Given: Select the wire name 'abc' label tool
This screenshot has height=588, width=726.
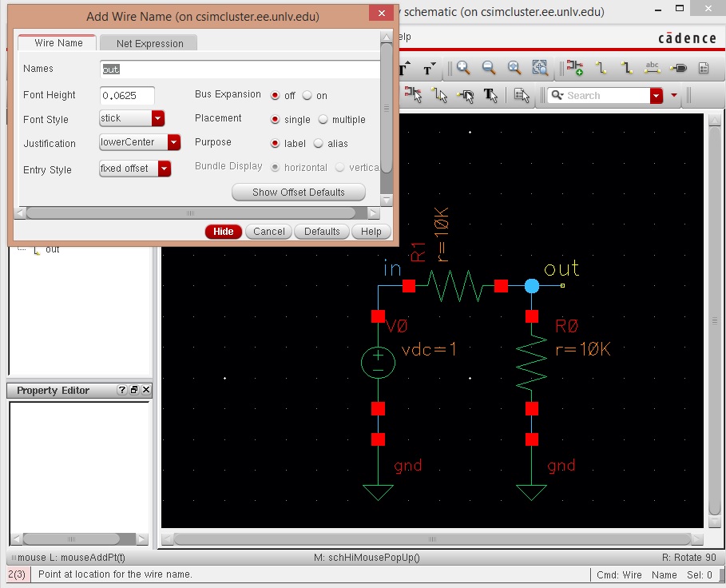Looking at the screenshot, I should [x=652, y=68].
